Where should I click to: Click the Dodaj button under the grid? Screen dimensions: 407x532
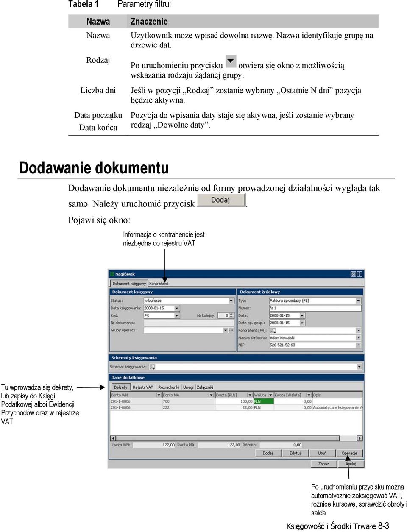(268, 453)
